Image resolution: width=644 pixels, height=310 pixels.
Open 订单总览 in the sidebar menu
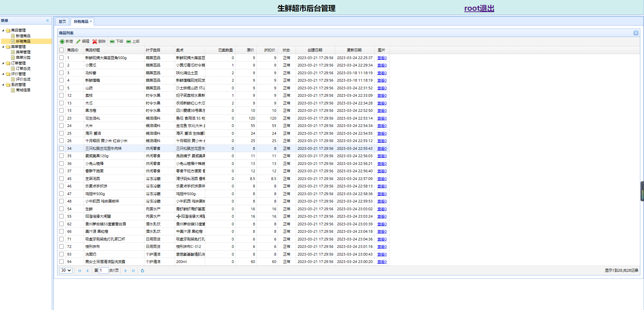pyautogui.click(x=23, y=69)
